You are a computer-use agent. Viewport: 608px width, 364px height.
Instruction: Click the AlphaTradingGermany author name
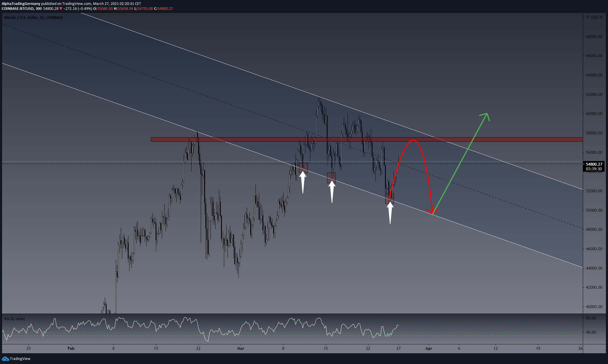pos(21,4)
